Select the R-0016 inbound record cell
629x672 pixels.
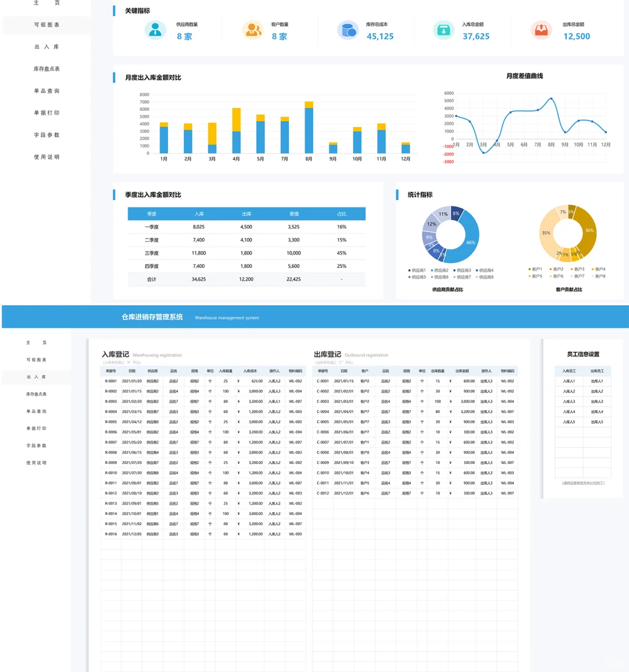(111, 534)
